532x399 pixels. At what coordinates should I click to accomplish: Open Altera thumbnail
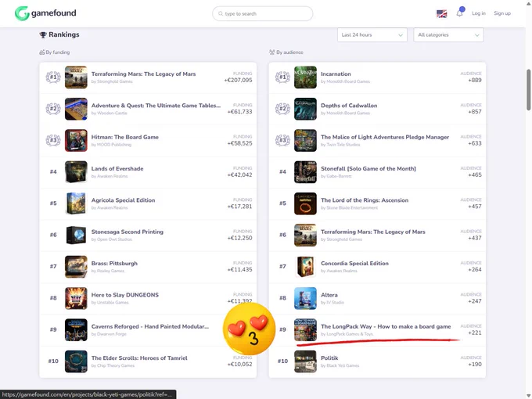point(305,298)
